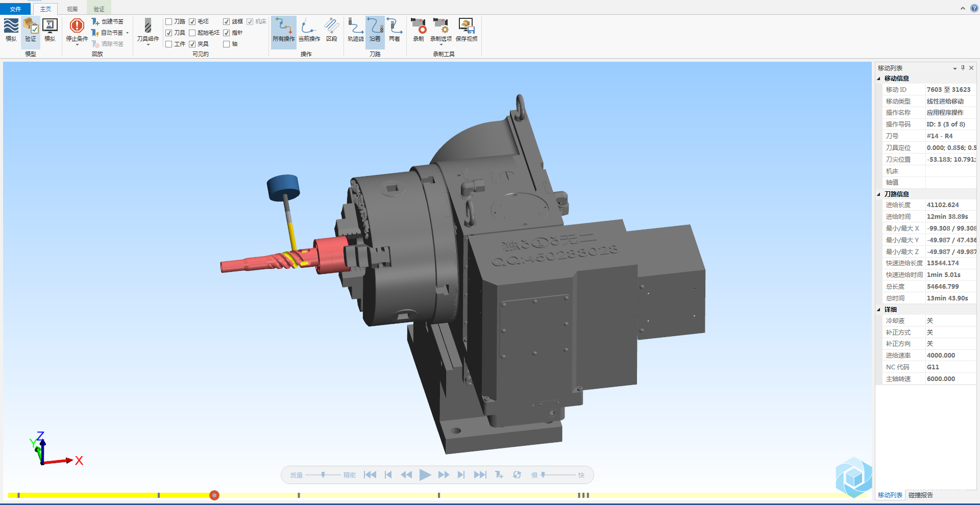Enable the 工件 workpiece checkbox
The image size is (980, 505).
pos(169,44)
